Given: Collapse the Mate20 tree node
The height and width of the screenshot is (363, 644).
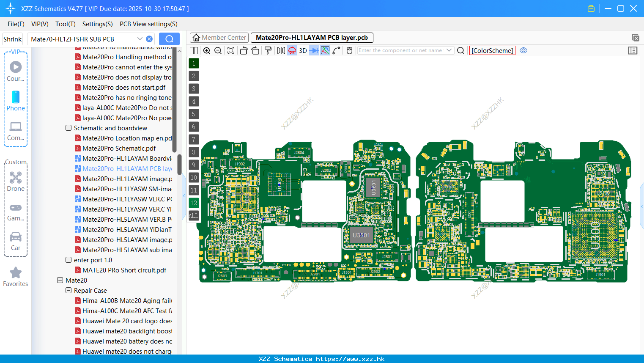Looking at the screenshot, I should click(x=60, y=280).
